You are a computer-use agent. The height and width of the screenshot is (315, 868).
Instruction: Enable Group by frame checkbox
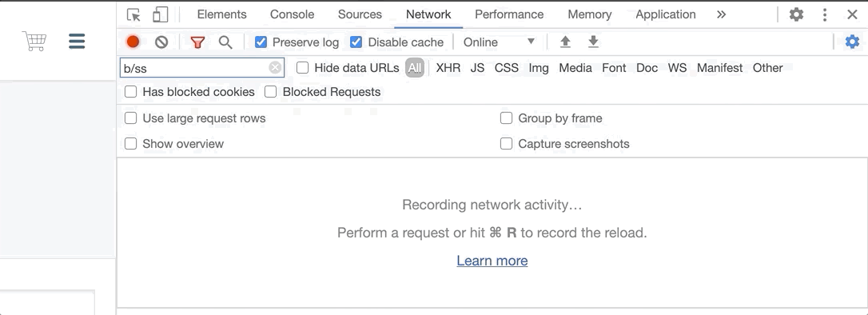[506, 118]
